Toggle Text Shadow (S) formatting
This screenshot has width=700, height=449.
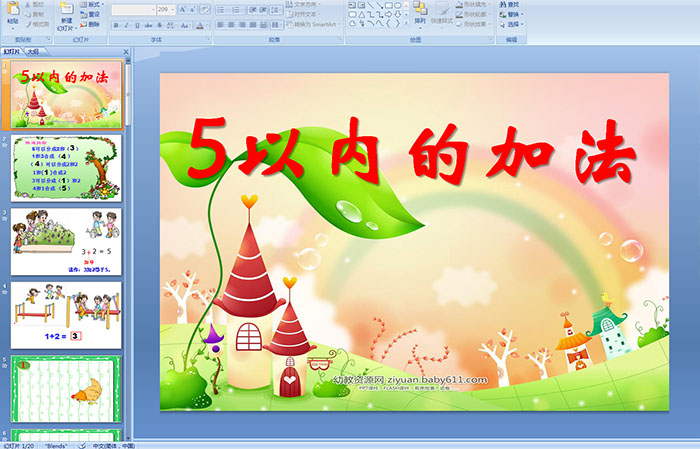159,25
